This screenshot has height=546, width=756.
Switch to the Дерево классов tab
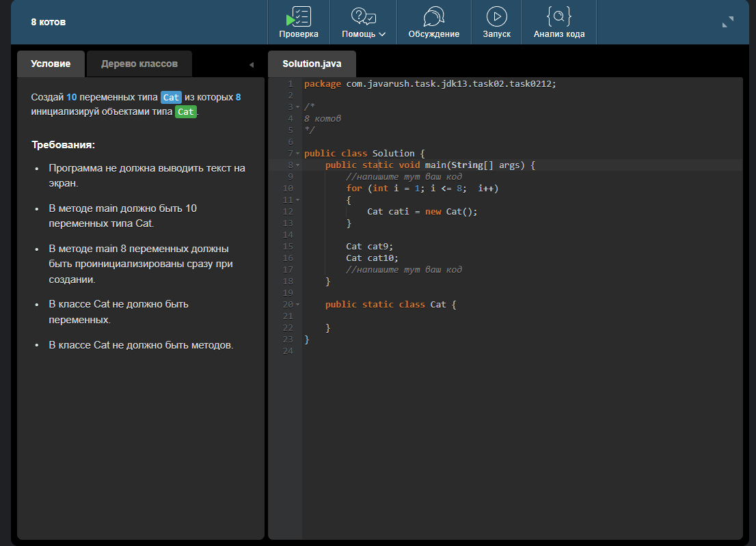(139, 64)
